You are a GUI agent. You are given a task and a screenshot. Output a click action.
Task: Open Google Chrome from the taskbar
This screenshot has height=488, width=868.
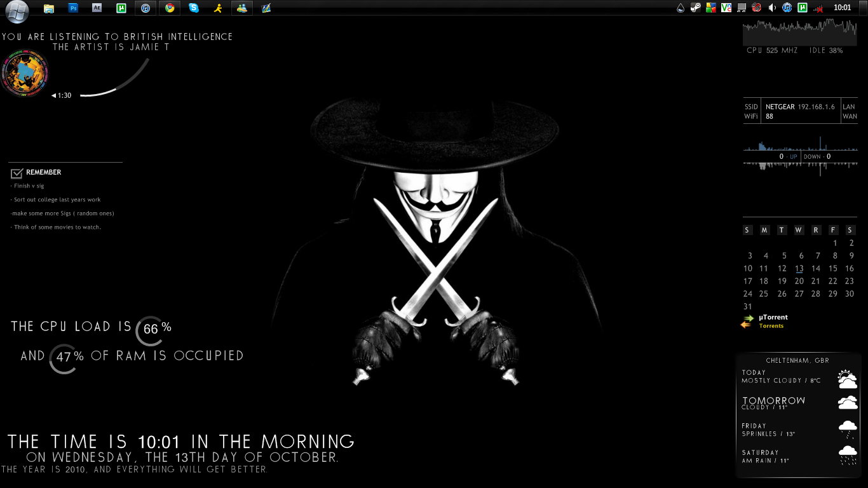click(x=170, y=8)
